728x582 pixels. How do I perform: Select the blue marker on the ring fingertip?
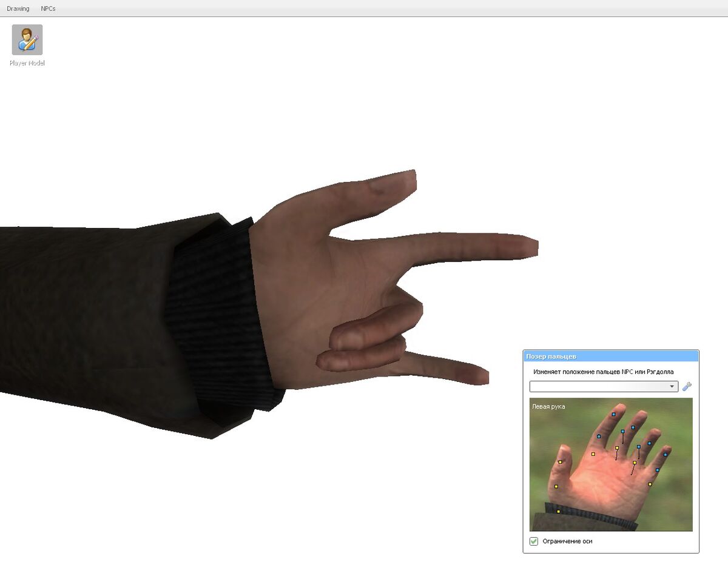point(649,443)
